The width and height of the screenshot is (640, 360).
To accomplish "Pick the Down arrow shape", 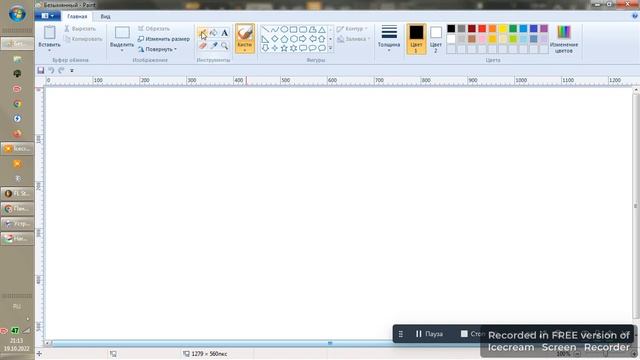I will coord(265,48).
